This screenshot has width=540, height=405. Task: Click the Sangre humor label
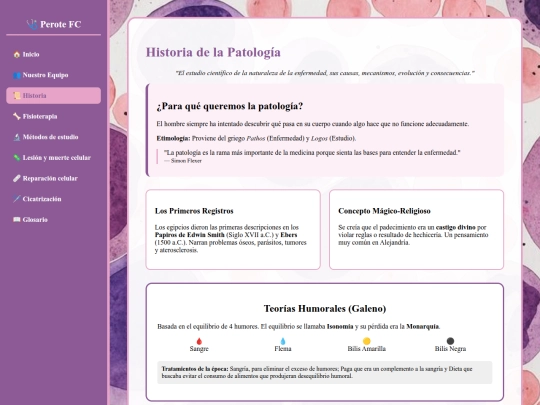(x=199, y=349)
